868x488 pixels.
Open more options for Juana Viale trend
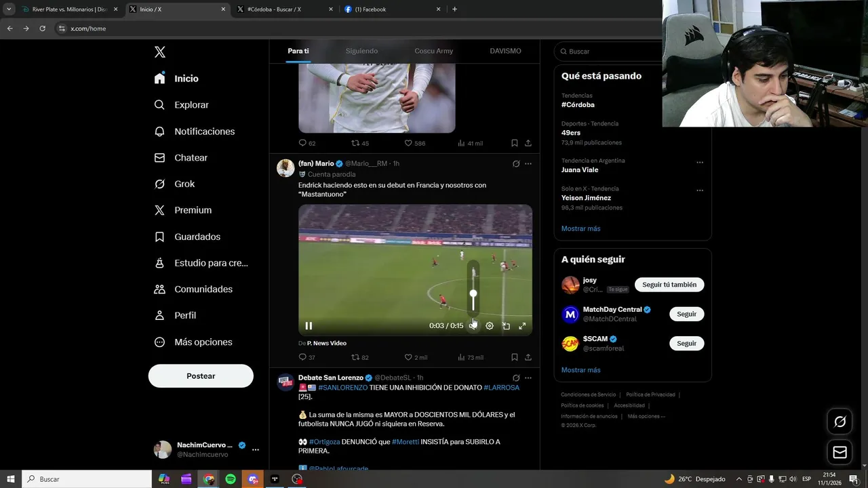(x=700, y=163)
